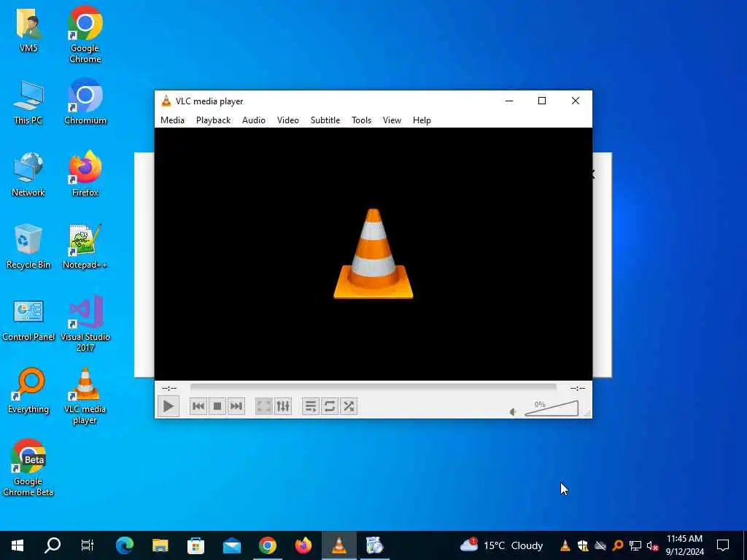This screenshot has height=560, width=747.
Task: Minimize the VLC media player window
Action: point(509,101)
